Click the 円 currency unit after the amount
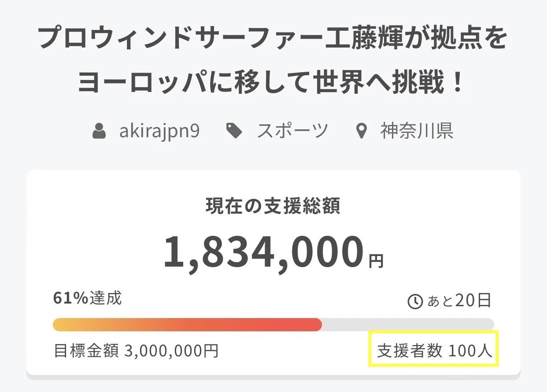This screenshot has height=392, width=547. point(376,261)
